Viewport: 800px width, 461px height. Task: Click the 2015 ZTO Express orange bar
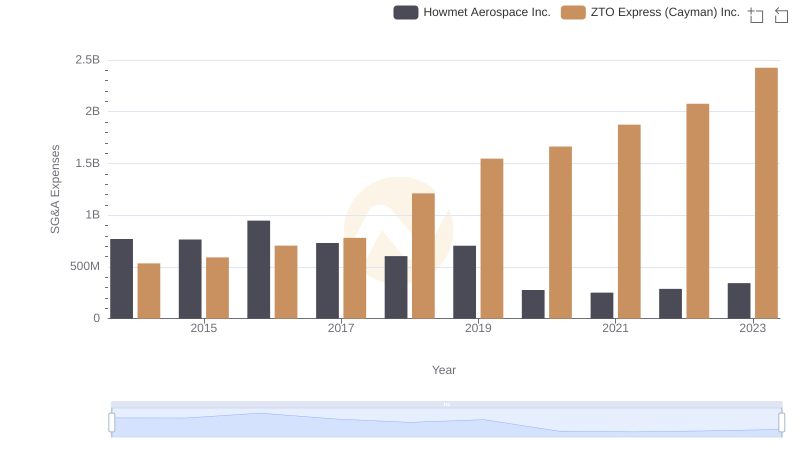pyautogui.click(x=217, y=288)
